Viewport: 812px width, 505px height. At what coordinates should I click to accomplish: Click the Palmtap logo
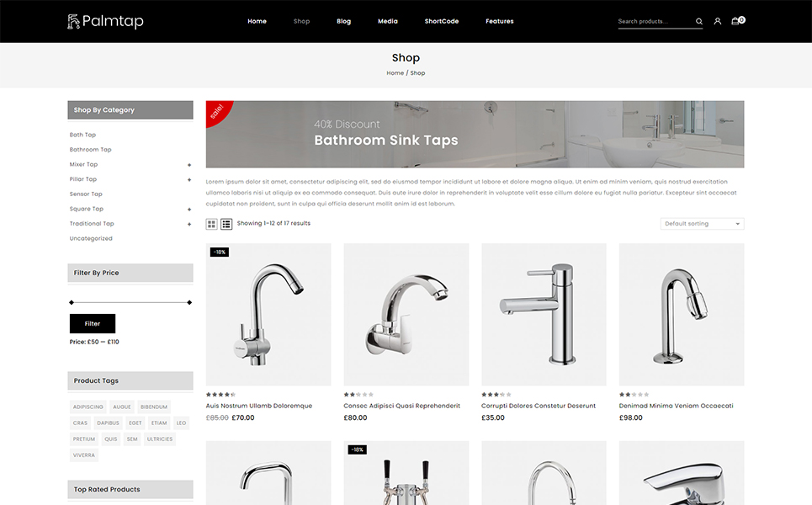[x=106, y=21]
